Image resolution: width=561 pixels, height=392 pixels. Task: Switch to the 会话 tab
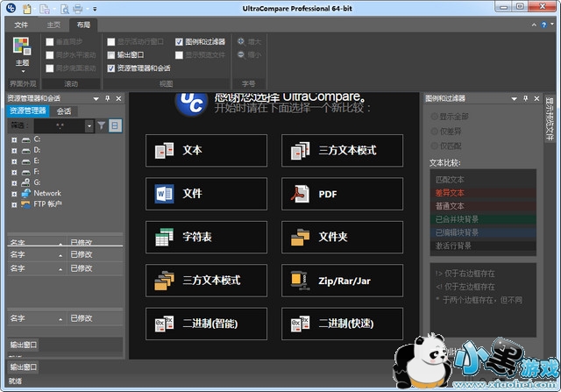tap(64, 111)
